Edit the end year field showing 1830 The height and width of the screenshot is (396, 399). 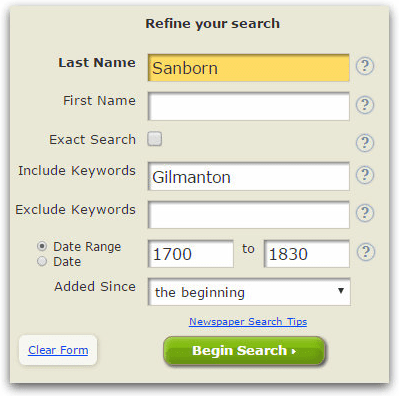[307, 254]
